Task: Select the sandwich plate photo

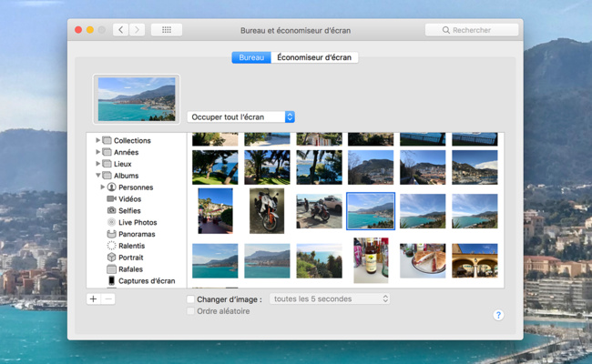Action: pyautogui.click(x=423, y=260)
